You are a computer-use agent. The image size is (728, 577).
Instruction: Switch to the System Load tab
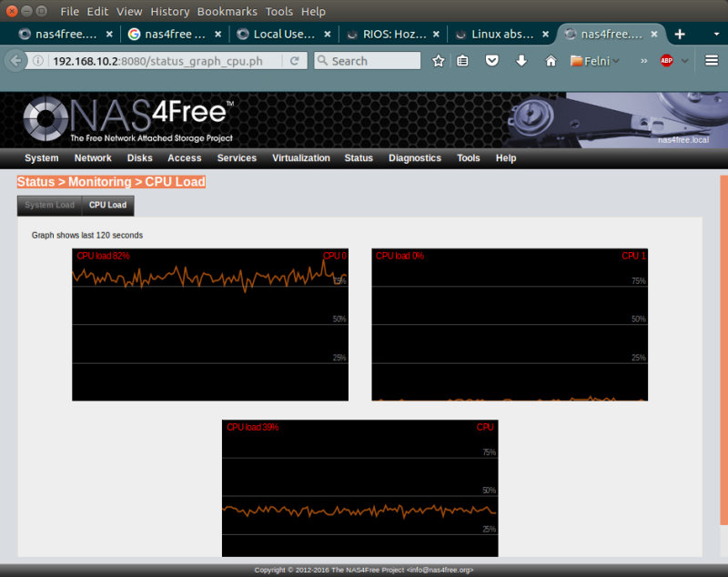(x=49, y=205)
